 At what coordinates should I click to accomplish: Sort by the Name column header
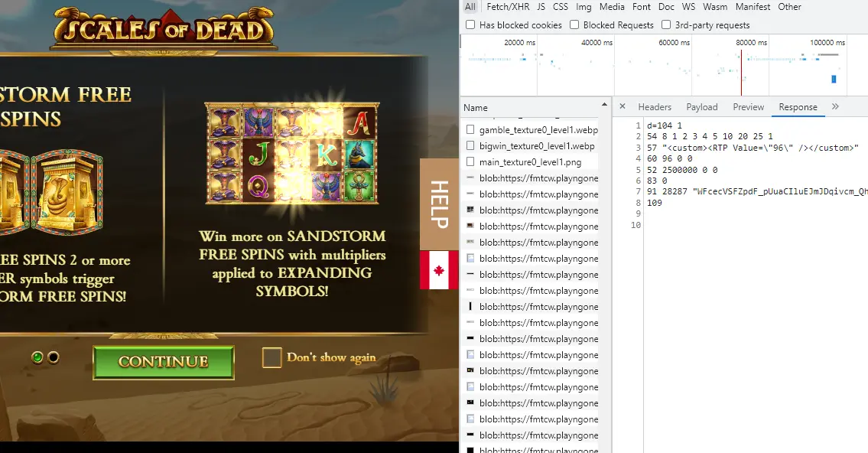[476, 107]
